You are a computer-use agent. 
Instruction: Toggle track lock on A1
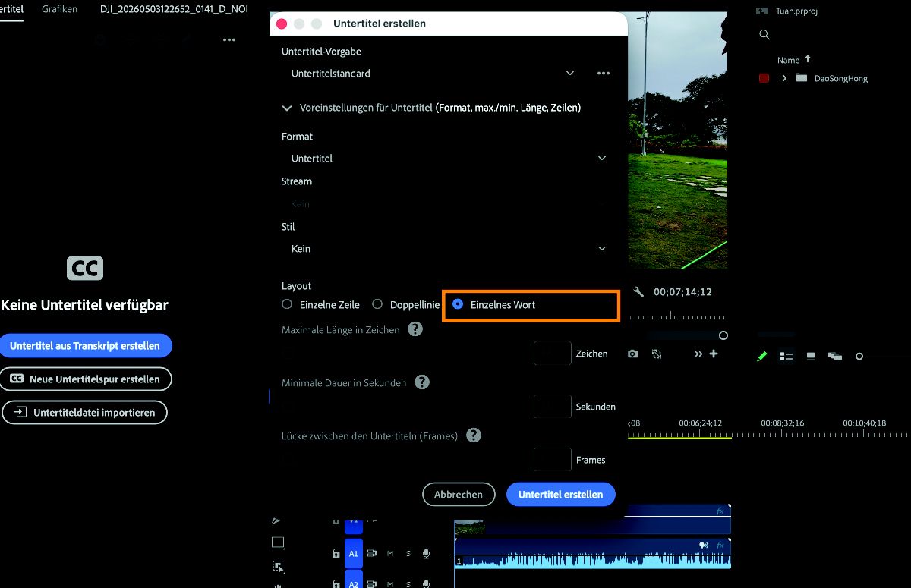[x=336, y=554]
